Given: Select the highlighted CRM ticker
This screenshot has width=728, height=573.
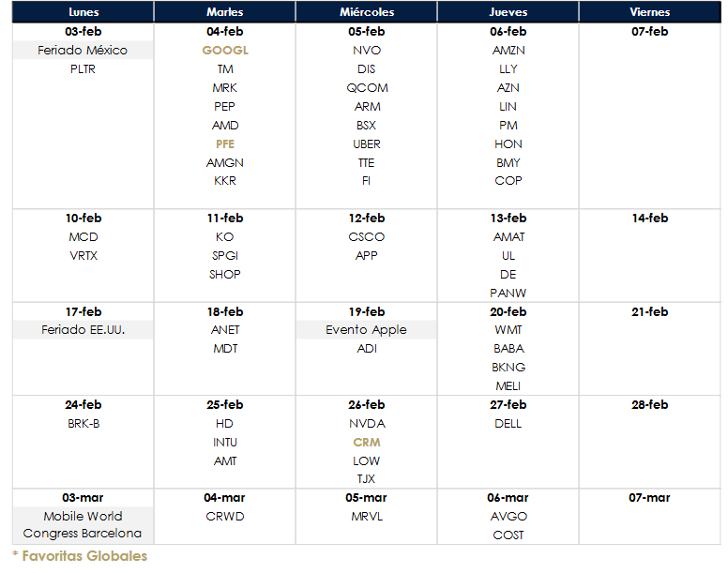Looking at the screenshot, I should tap(366, 442).
